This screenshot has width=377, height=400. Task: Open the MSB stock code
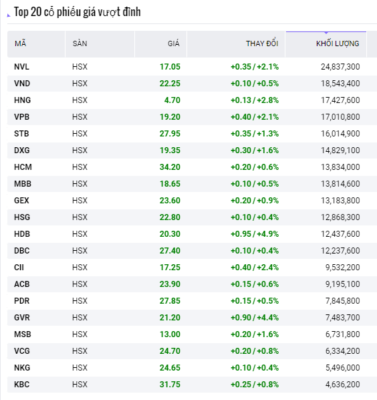click(22, 334)
